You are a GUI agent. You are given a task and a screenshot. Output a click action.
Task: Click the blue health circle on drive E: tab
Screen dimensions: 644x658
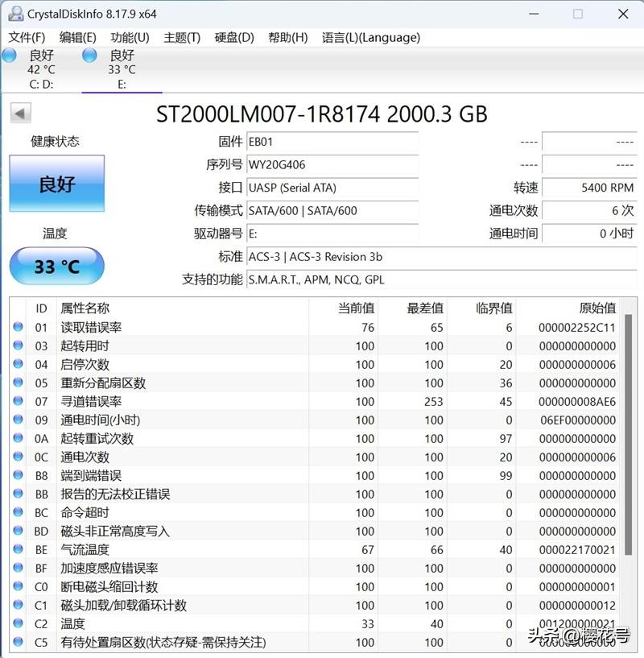pyautogui.click(x=89, y=56)
